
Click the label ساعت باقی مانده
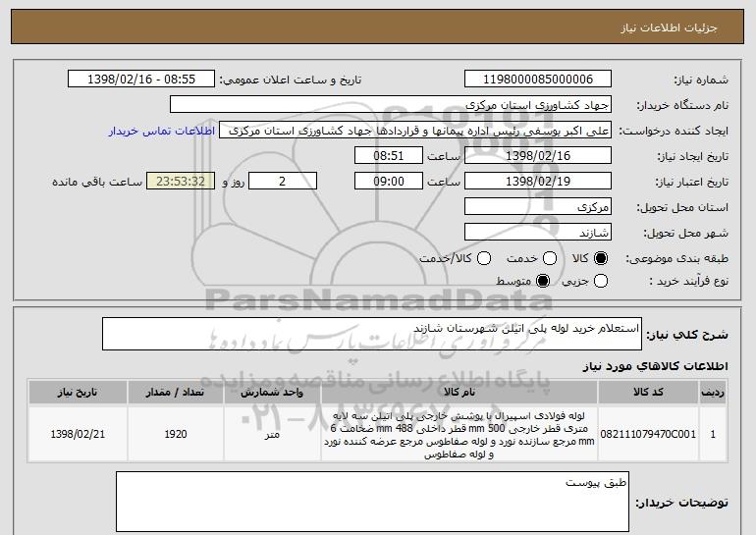pyautogui.click(x=97, y=182)
